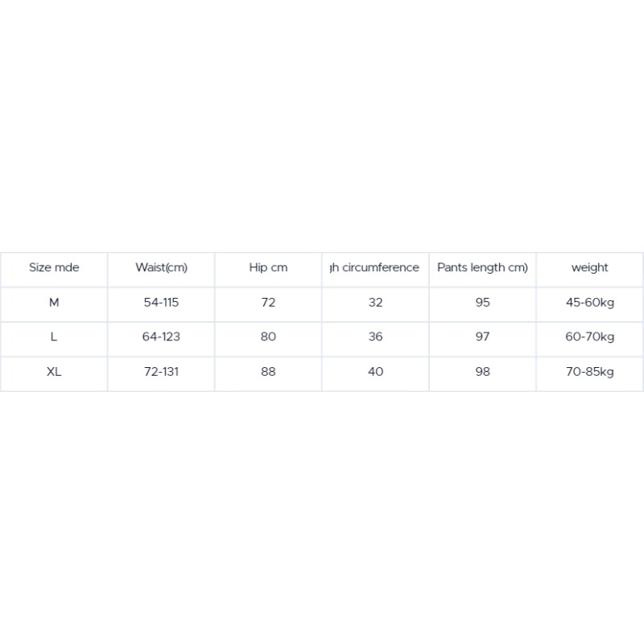The width and height of the screenshot is (644, 644).
Task: Click the thigh value "36"
Action: (x=375, y=337)
